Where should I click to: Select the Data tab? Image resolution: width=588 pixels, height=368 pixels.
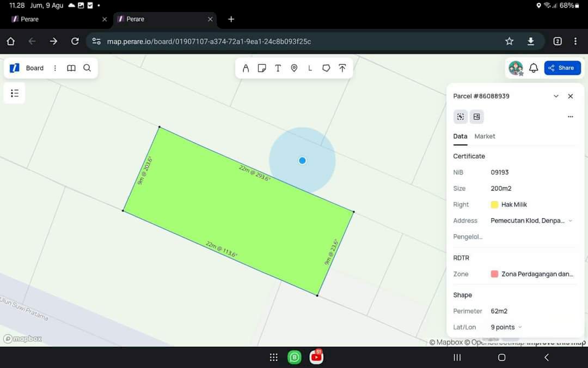click(x=460, y=136)
